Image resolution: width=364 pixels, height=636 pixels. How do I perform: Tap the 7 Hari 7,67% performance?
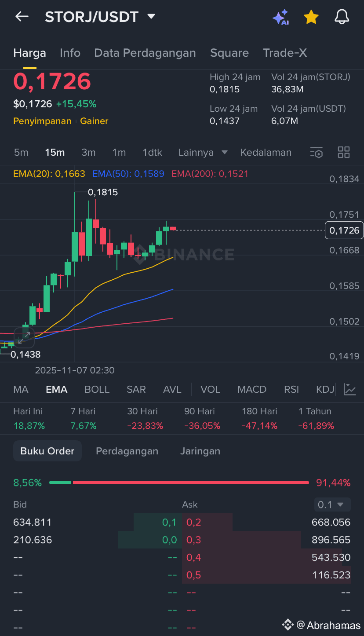84,418
